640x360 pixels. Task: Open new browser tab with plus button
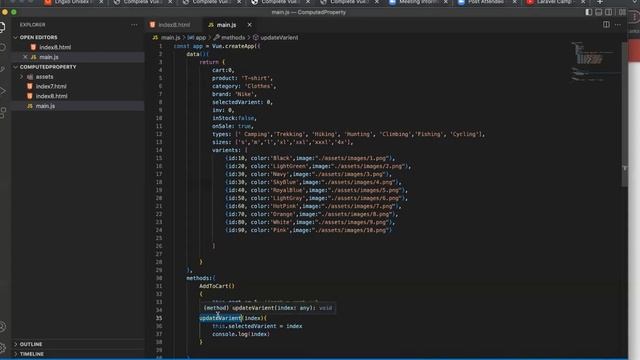pyautogui.click(x=600, y=2)
